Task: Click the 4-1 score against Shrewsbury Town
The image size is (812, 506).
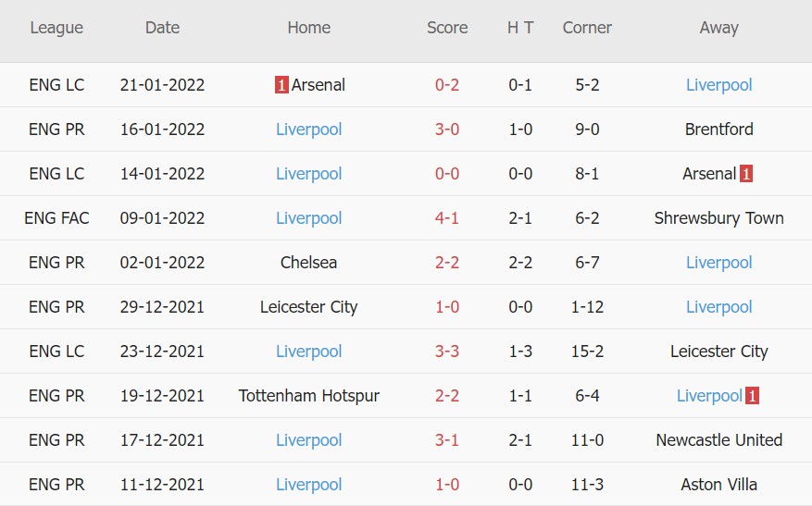Action: click(x=447, y=218)
